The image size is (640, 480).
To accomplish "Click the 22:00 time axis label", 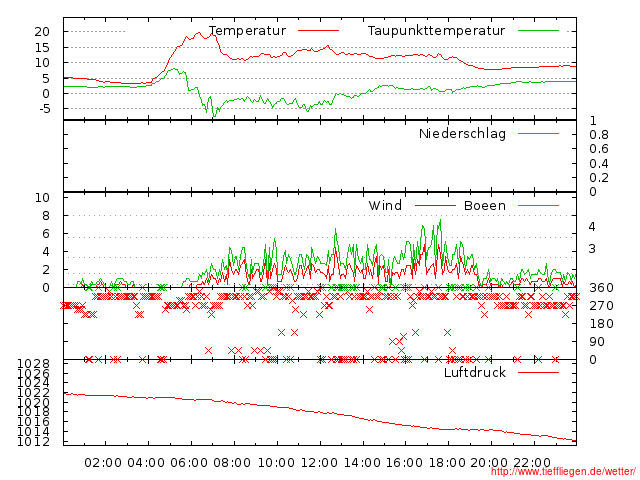I will 532,463.
